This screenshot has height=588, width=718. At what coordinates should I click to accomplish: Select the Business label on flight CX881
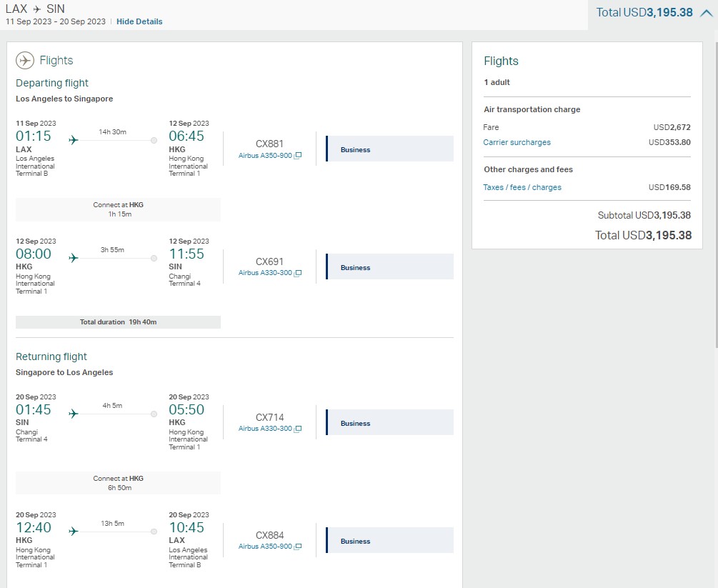(355, 149)
